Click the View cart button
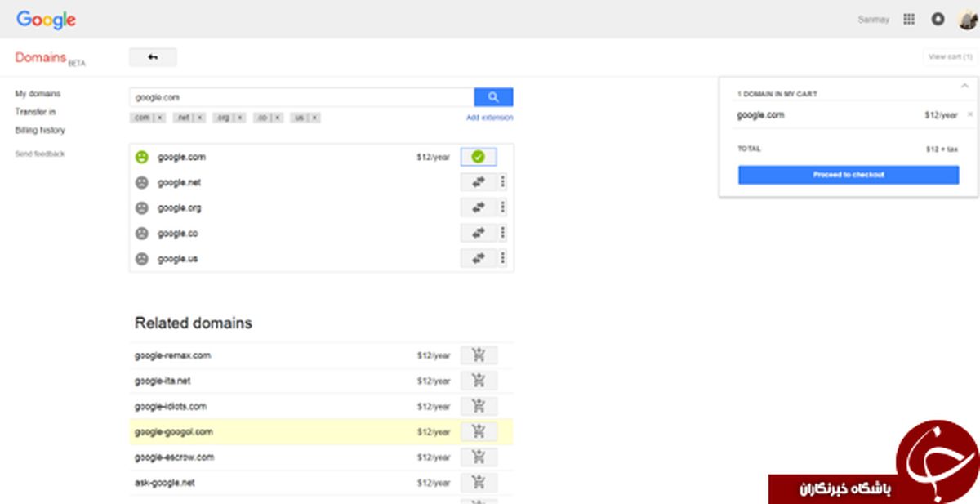This screenshot has height=504, width=980. 950,57
